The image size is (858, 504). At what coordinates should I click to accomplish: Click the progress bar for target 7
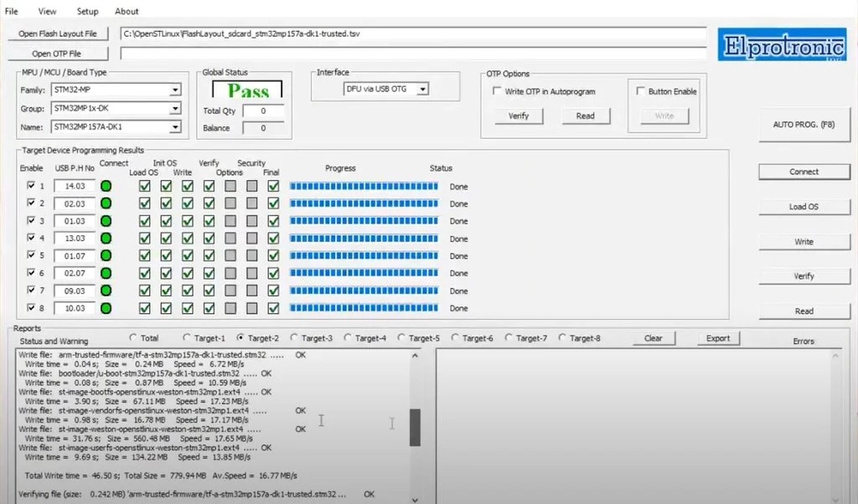click(364, 291)
